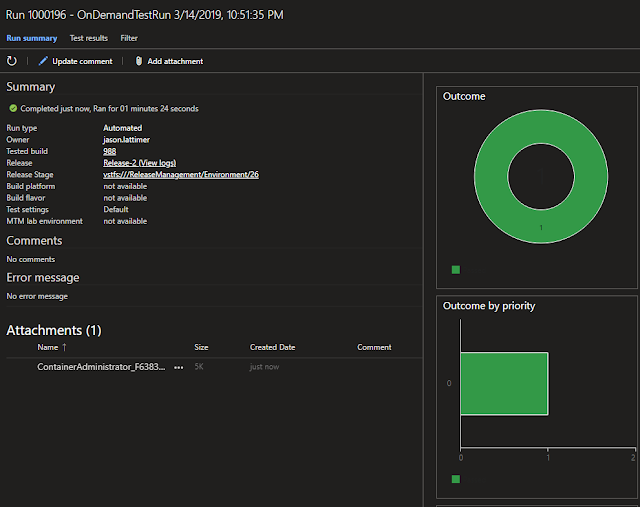Switch to the Test results tab

(89, 38)
